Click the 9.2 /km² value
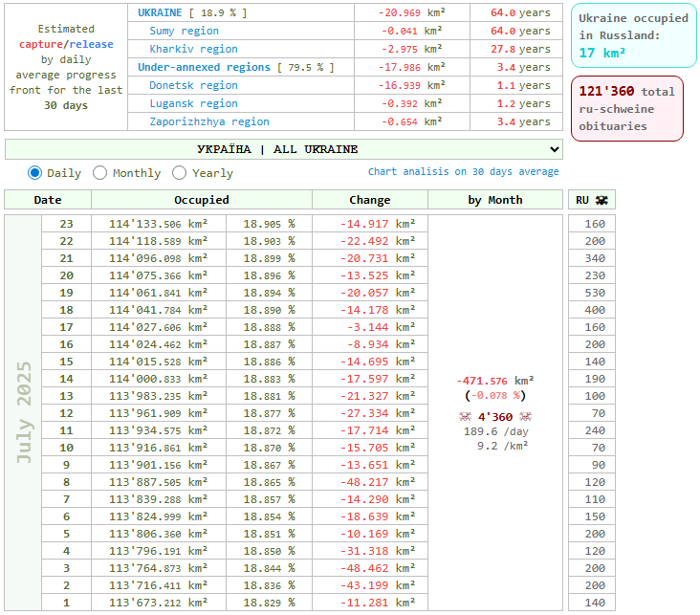 [x=502, y=446]
